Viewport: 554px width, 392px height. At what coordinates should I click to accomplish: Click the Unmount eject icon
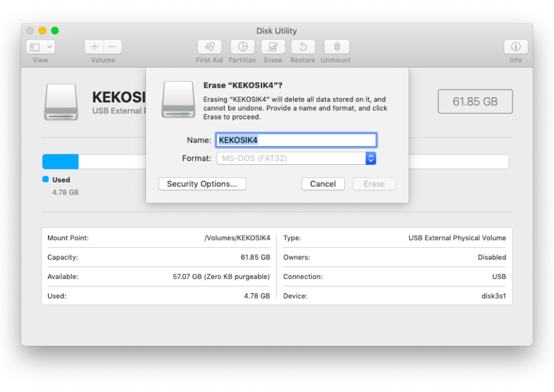337,47
